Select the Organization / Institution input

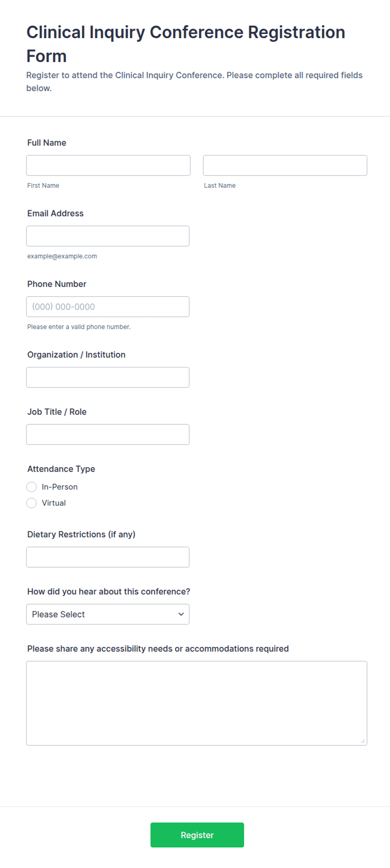point(108,377)
